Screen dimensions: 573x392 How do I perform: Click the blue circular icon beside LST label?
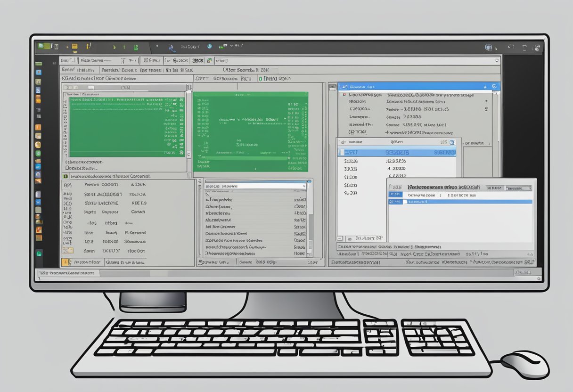451,142
